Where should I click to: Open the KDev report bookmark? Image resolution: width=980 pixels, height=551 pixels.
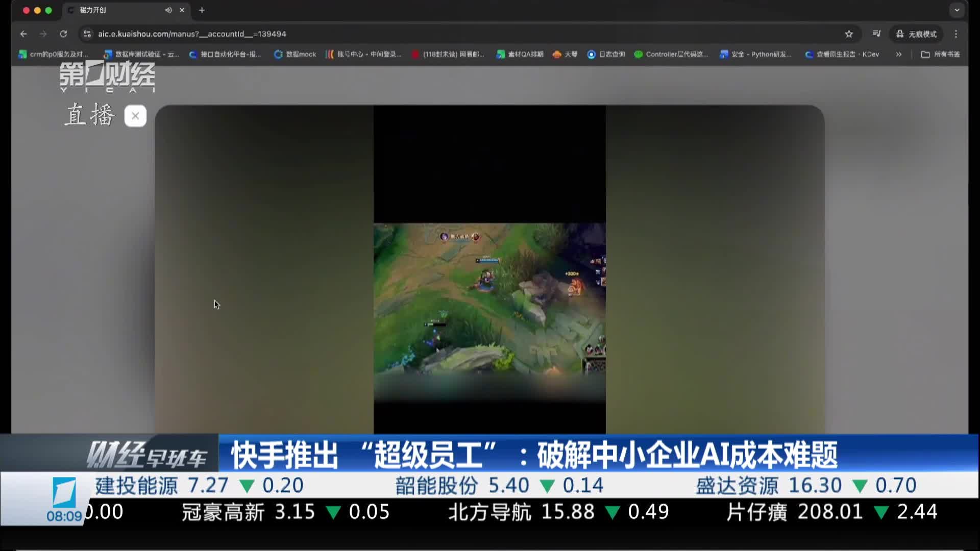tap(842, 54)
